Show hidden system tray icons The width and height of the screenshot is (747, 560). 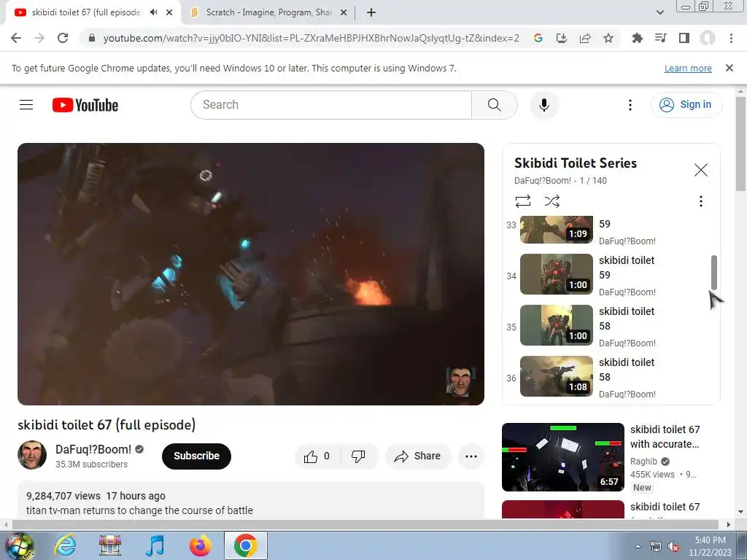tap(638, 546)
